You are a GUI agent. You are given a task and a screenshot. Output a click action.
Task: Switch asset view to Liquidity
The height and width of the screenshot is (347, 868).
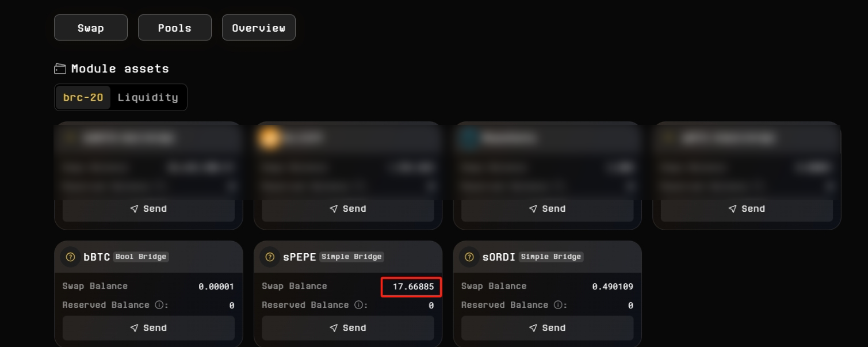point(148,98)
